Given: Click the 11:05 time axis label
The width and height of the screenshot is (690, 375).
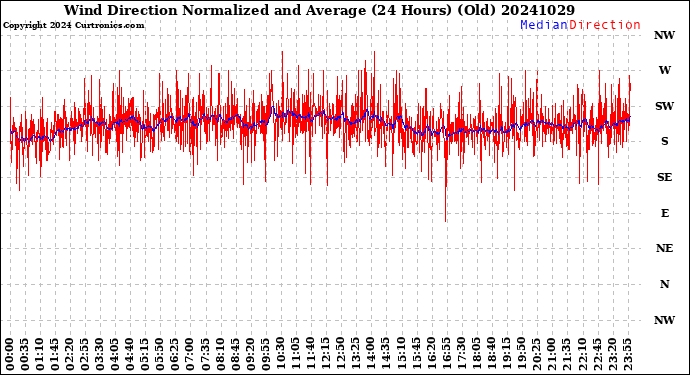Looking at the screenshot, I should tap(296, 354).
